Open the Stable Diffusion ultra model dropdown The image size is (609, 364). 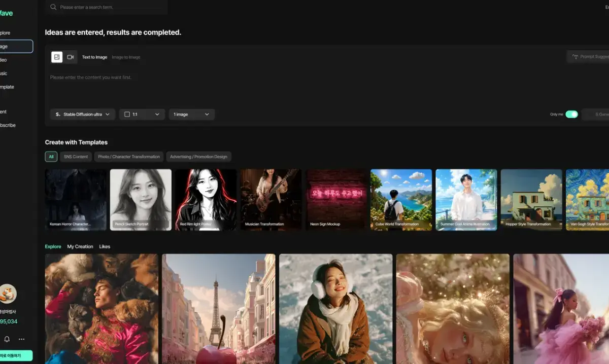click(83, 115)
